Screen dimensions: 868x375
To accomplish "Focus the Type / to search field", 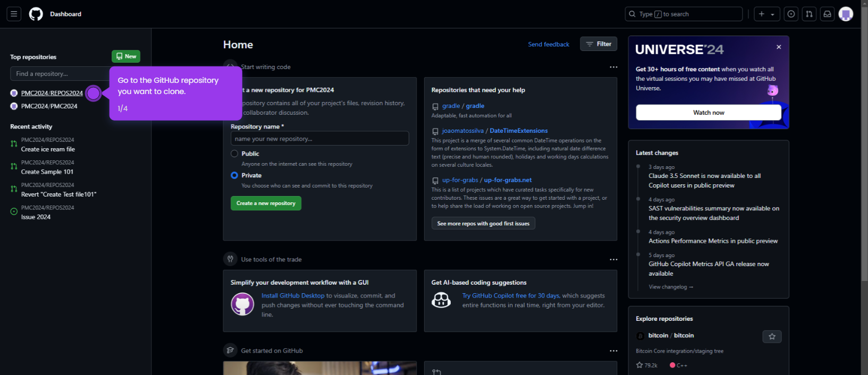I will 684,14.
